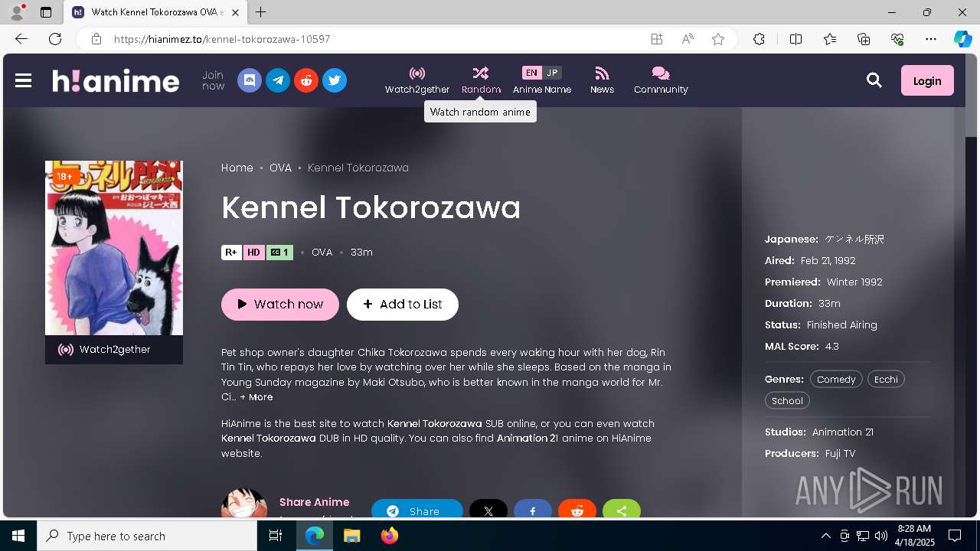Toggle Split screen view
The image size is (980, 551).
click(795, 39)
